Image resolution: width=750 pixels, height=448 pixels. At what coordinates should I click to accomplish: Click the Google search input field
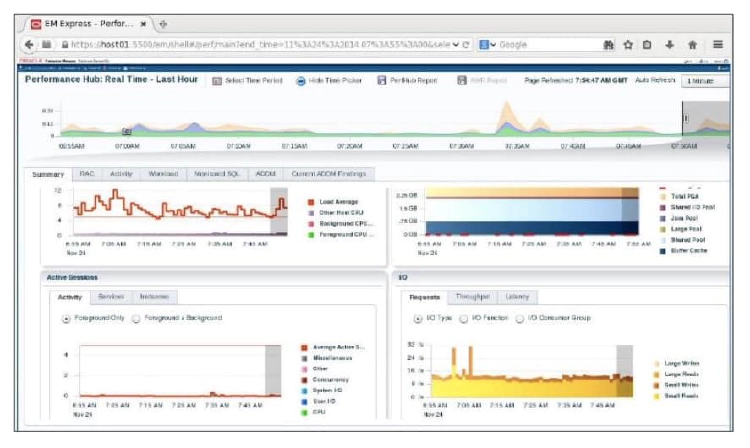(x=548, y=44)
